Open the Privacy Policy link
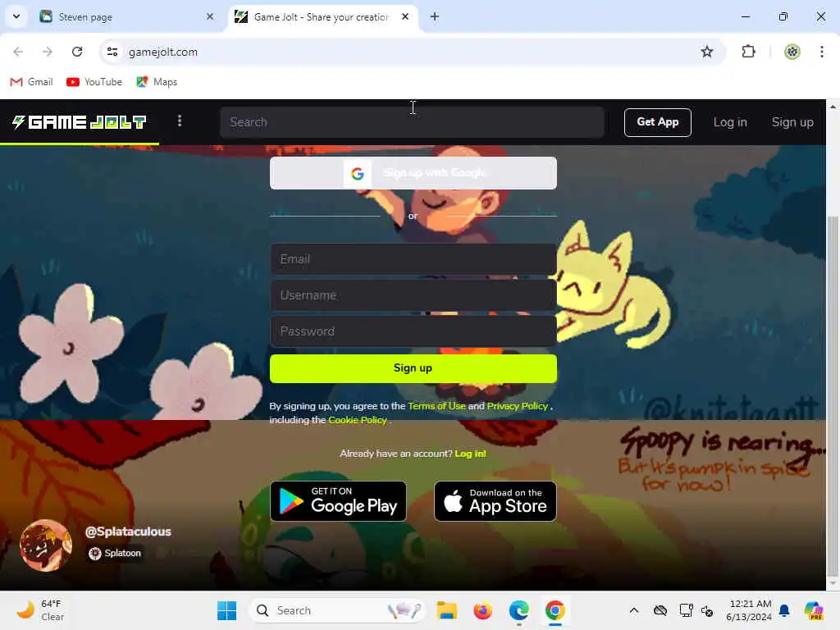The width and height of the screenshot is (840, 630). (518, 406)
